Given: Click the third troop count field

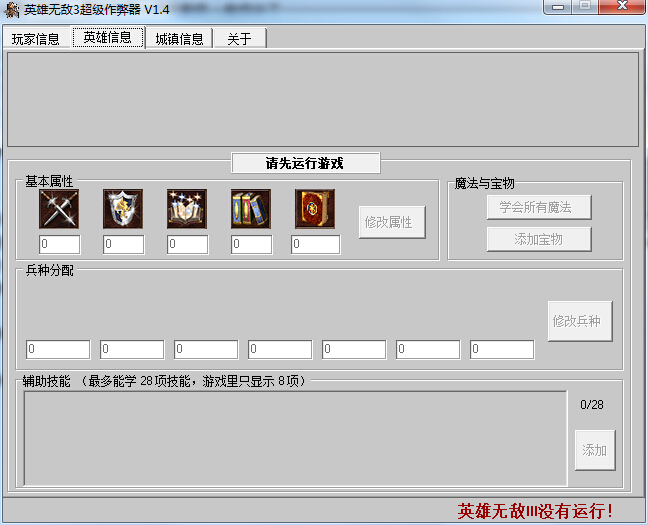Looking at the screenshot, I should coord(206,349).
